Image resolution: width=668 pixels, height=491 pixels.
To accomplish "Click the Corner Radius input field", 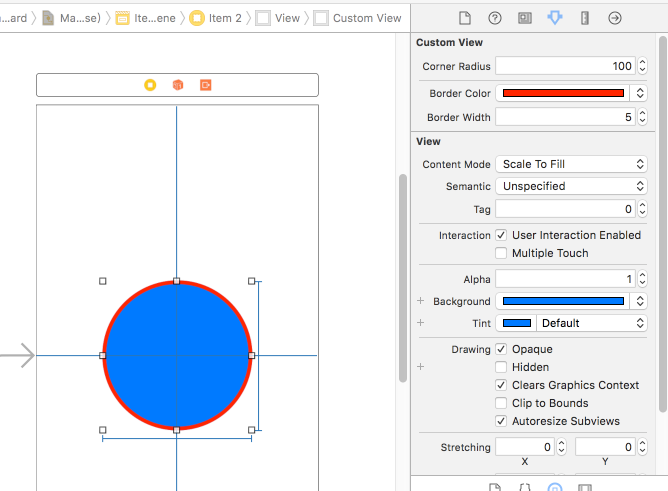I will (x=565, y=66).
